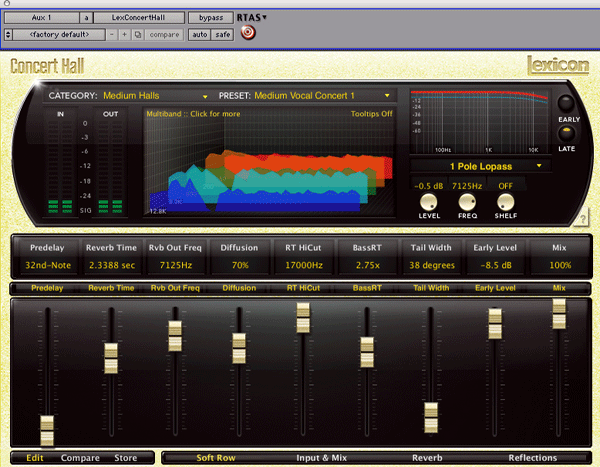Click the Compare button at bottom
This screenshot has width=600, height=467.
pos(80,458)
